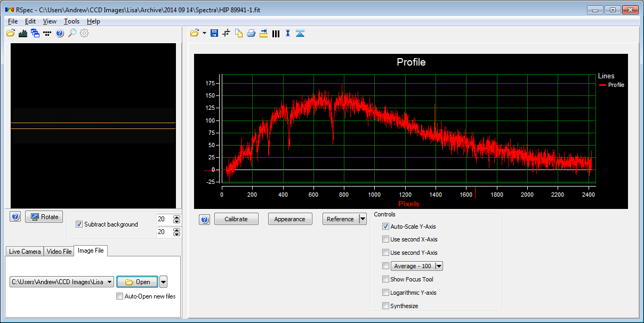Click the three vertical black bars icon
This screenshot has height=323, width=644.
coord(276,34)
